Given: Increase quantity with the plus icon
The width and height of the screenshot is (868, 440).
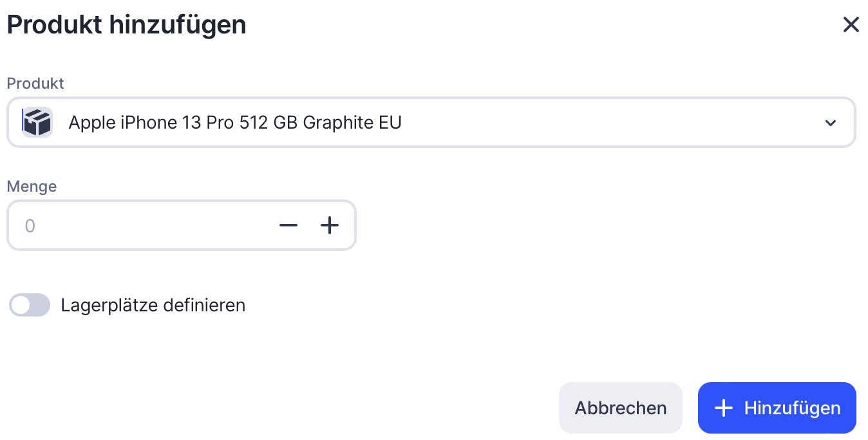Looking at the screenshot, I should point(330,225).
